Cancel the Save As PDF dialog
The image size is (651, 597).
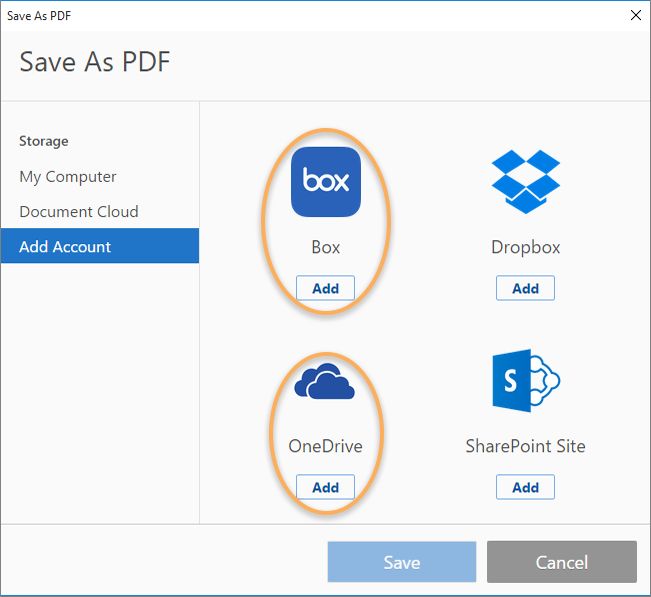[562, 562]
